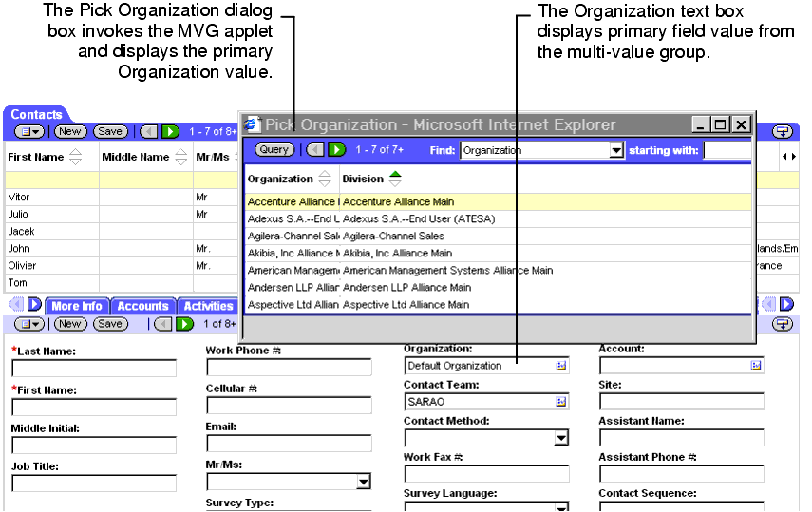Select contact row Tom
The image size is (812, 512).
pos(122,282)
